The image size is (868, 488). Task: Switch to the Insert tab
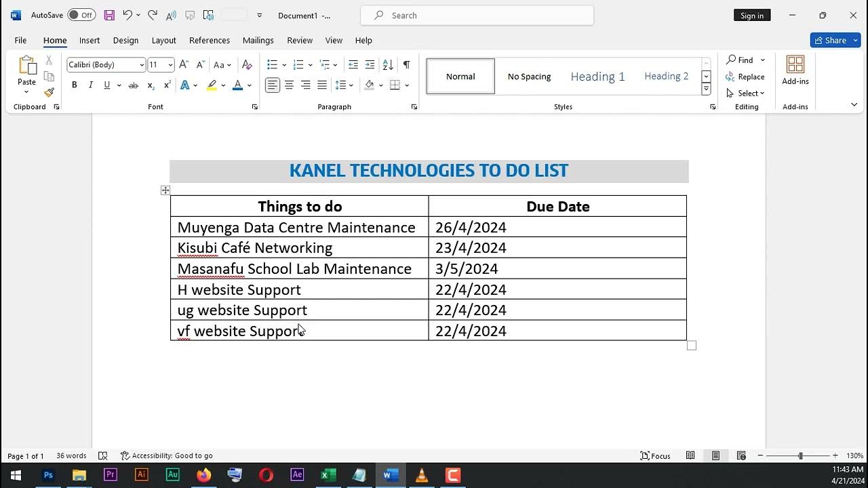(90, 40)
